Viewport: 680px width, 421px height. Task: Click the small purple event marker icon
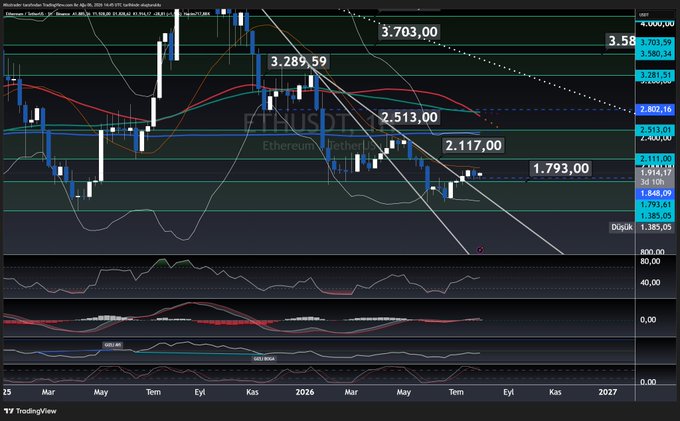coord(480,250)
